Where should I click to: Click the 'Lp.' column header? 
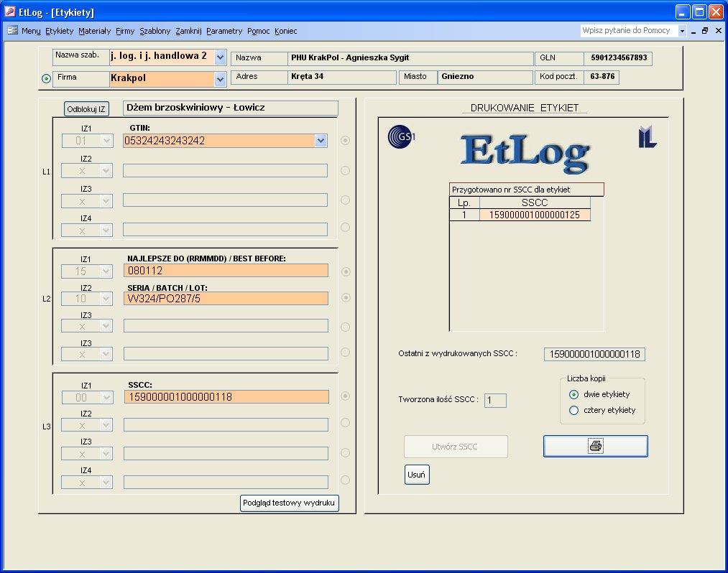pyautogui.click(x=464, y=202)
